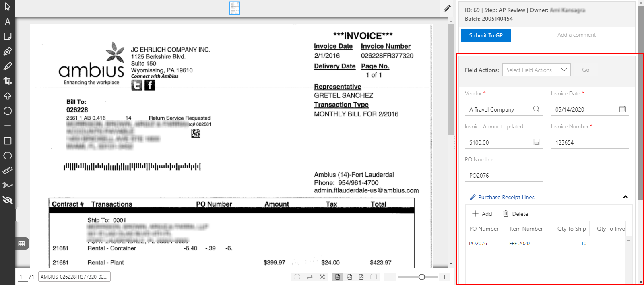Screen dimensions: 644x285
Task: Select the text annotation tool
Action: [8, 22]
